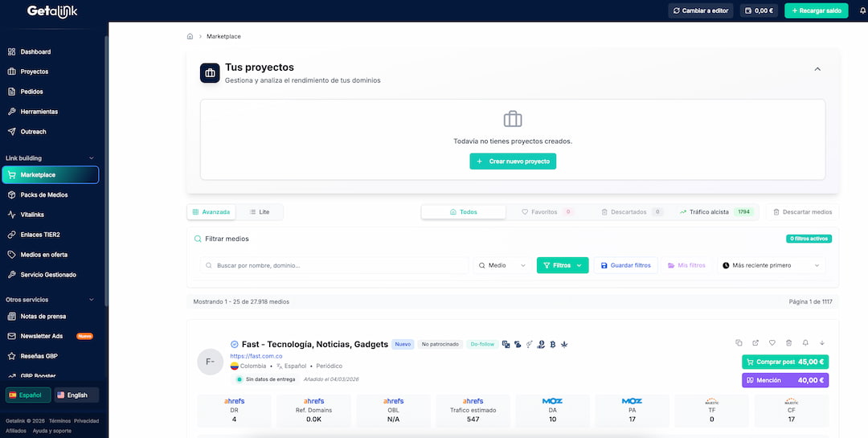
Task: Select the Favoritos tab
Action: [546, 212]
